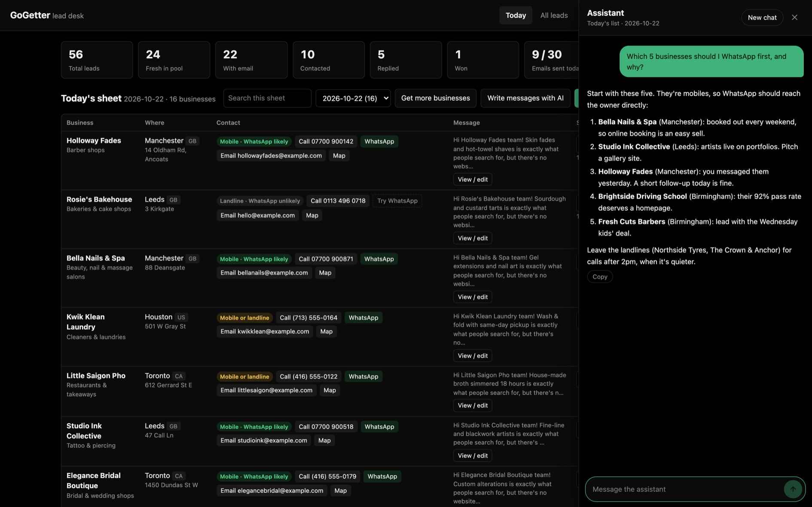812x507 pixels.
Task: Send the assistant message with arrow button
Action: click(x=793, y=489)
